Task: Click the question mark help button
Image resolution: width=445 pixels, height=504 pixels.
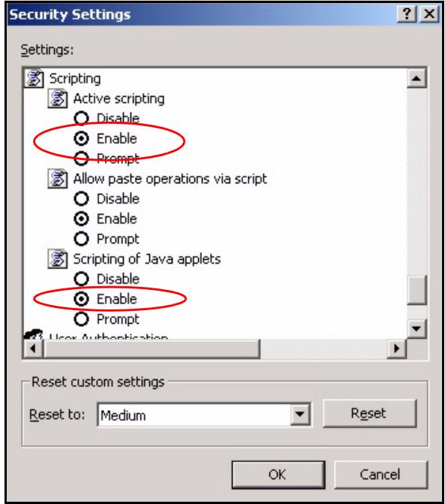Action: pos(407,14)
